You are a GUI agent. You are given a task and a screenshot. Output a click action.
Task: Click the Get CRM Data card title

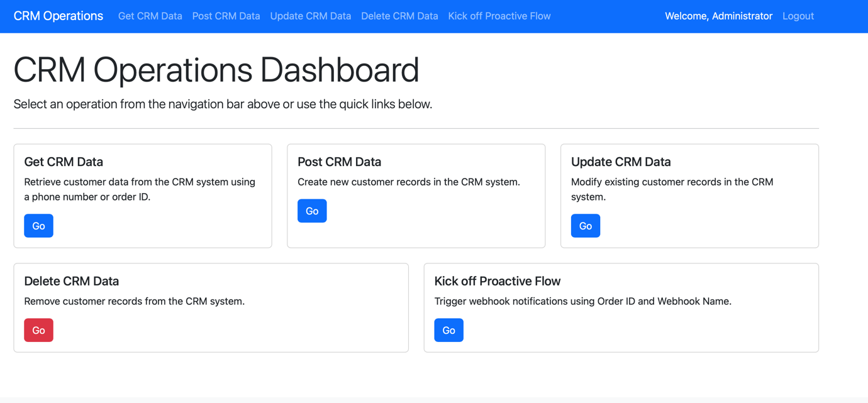click(x=64, y=162)
